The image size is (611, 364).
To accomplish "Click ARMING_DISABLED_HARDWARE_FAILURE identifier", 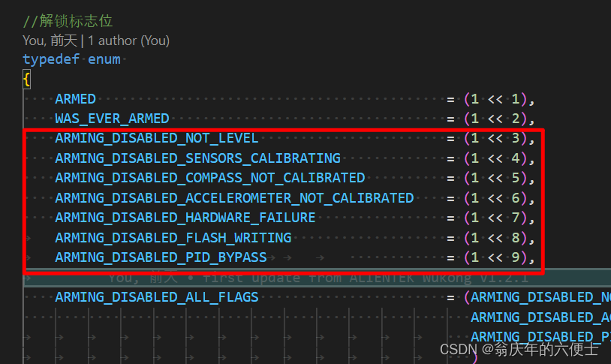I will tap(185, 218).
